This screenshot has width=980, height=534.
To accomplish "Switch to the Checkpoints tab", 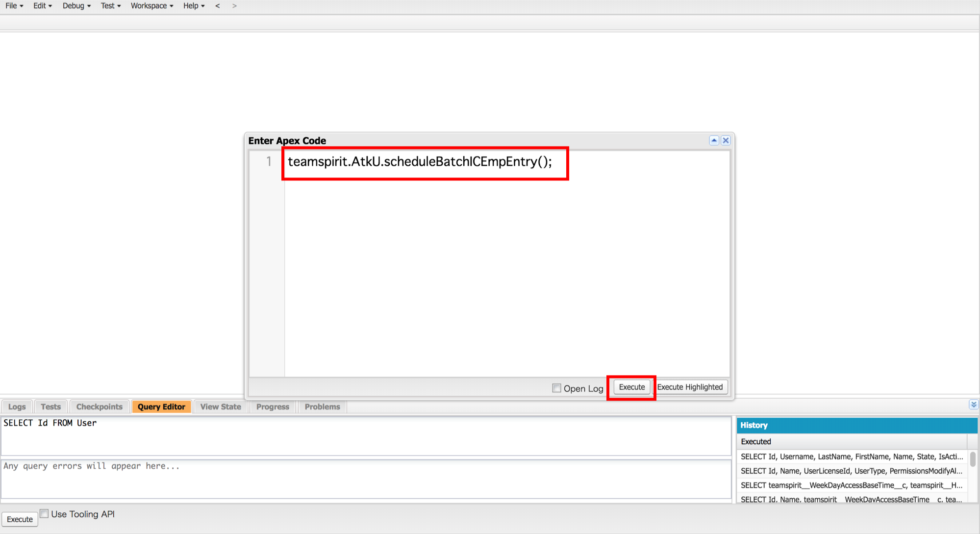I will tap(100, 407).
